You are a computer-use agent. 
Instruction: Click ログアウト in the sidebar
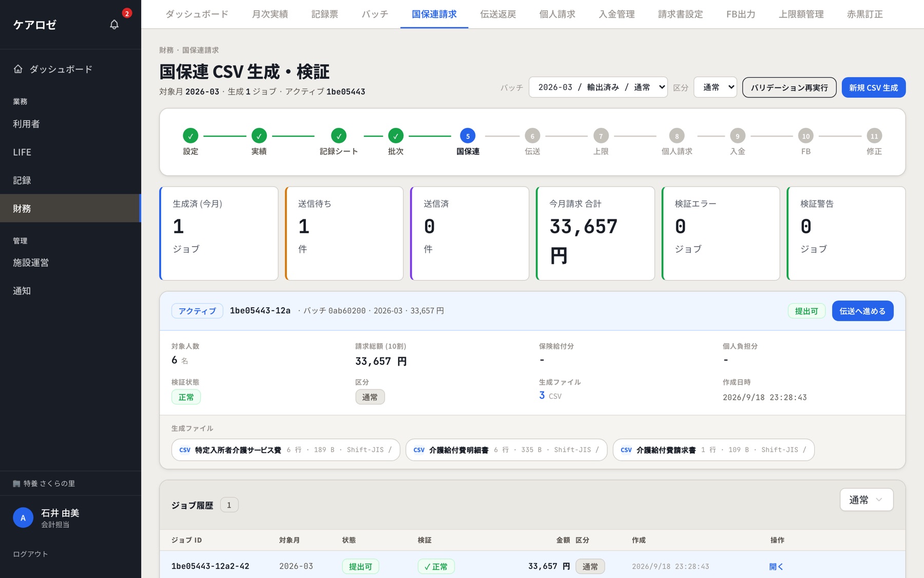[x=30, y=554]
